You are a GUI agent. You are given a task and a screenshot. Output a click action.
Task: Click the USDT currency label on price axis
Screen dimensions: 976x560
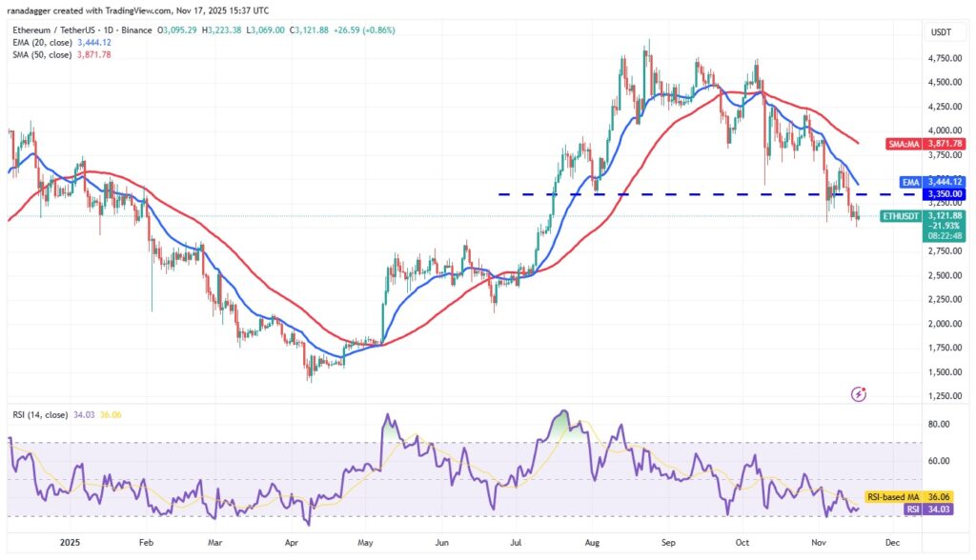pos(942,32)
